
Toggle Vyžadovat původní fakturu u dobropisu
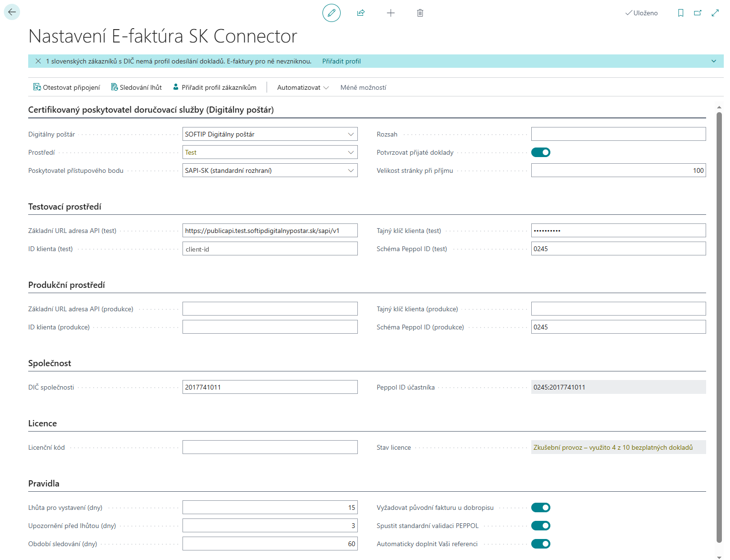pyautogui.click(x=541, y=507)
